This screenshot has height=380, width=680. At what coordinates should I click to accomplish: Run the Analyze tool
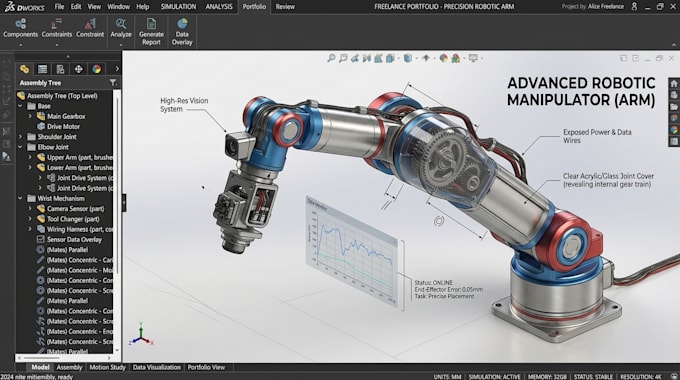(121, 28)
